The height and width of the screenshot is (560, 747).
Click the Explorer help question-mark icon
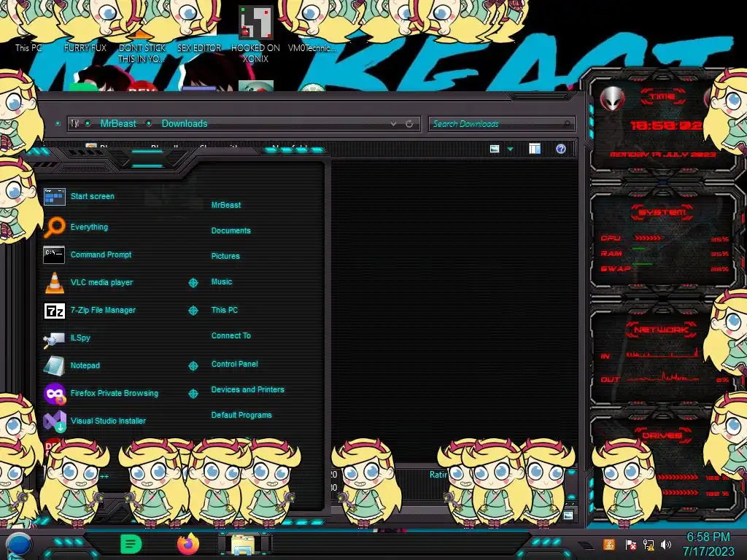pyautogui.click(x=561, y=149)
